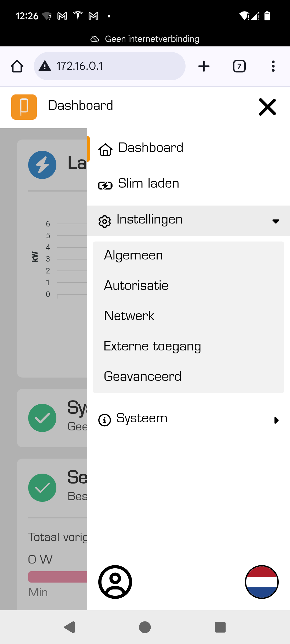Tap the orange charger logo icon
This screenshot has height=644, width=290.
pyautogui.click(x=24, y=107)
